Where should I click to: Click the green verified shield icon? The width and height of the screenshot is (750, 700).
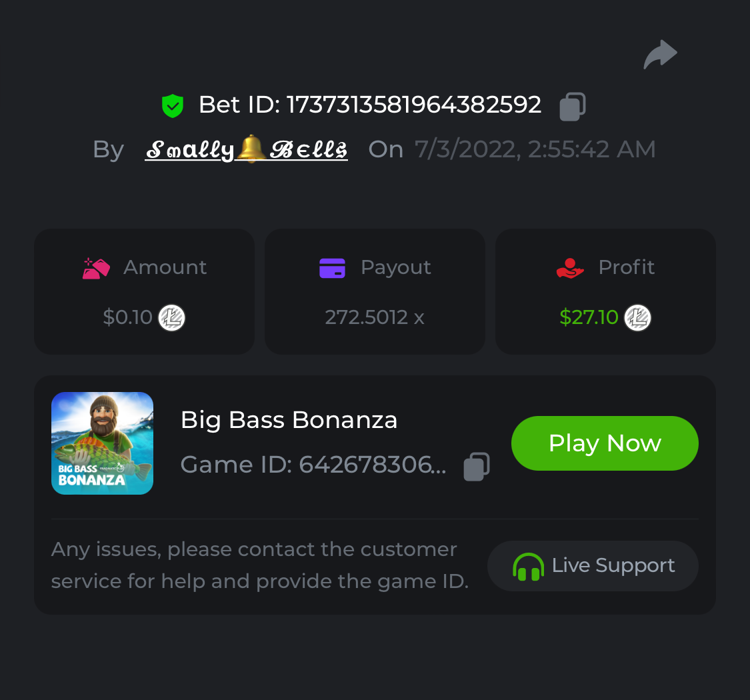(173, 106)
